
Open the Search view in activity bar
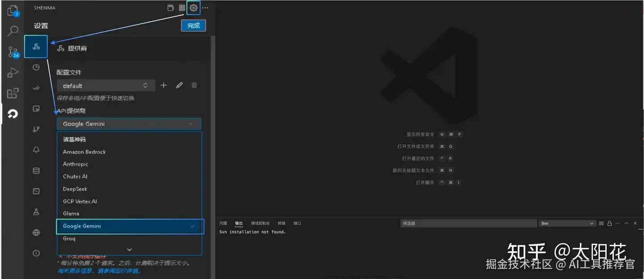pos(13,31)
